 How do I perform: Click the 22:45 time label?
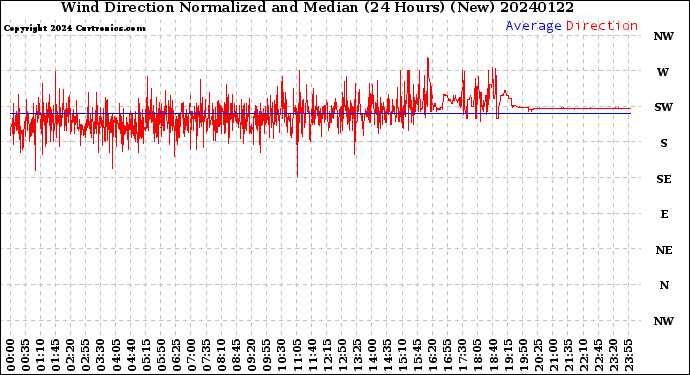point(598,355)
